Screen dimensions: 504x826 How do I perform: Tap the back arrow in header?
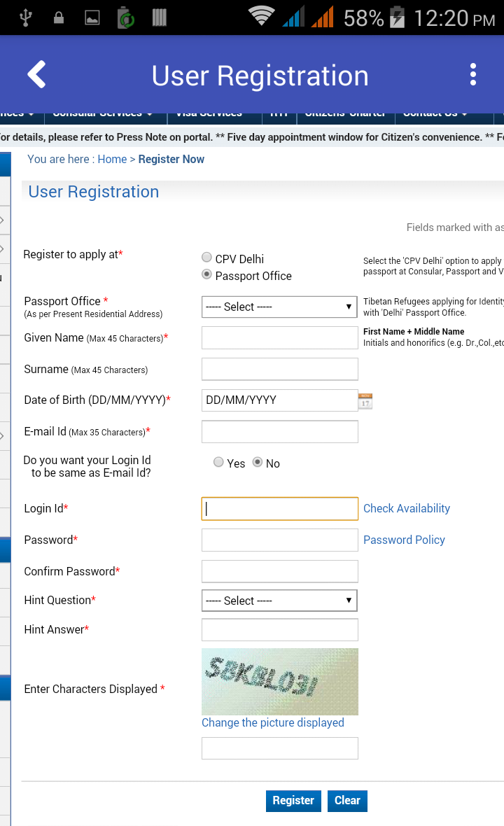click(36, 75)
